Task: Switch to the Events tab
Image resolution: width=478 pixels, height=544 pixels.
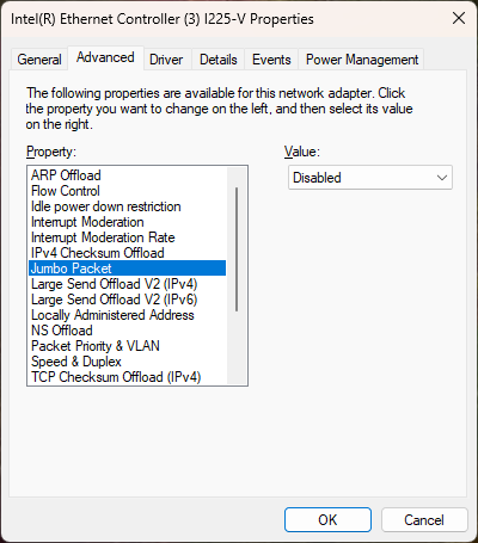Action: (271, 60)
